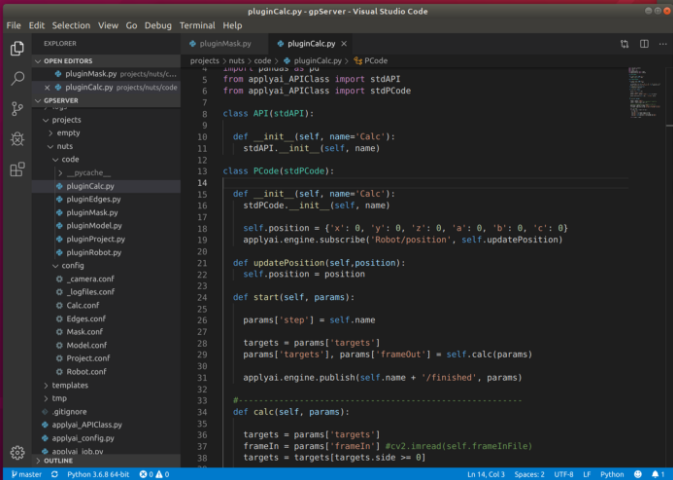Click PCode symbol in breadcrumbs
The image size is (673, 480).
(371, 61)
